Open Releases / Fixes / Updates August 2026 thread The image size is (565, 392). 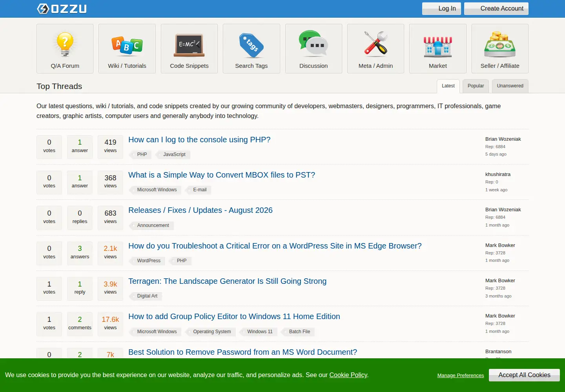200,211
